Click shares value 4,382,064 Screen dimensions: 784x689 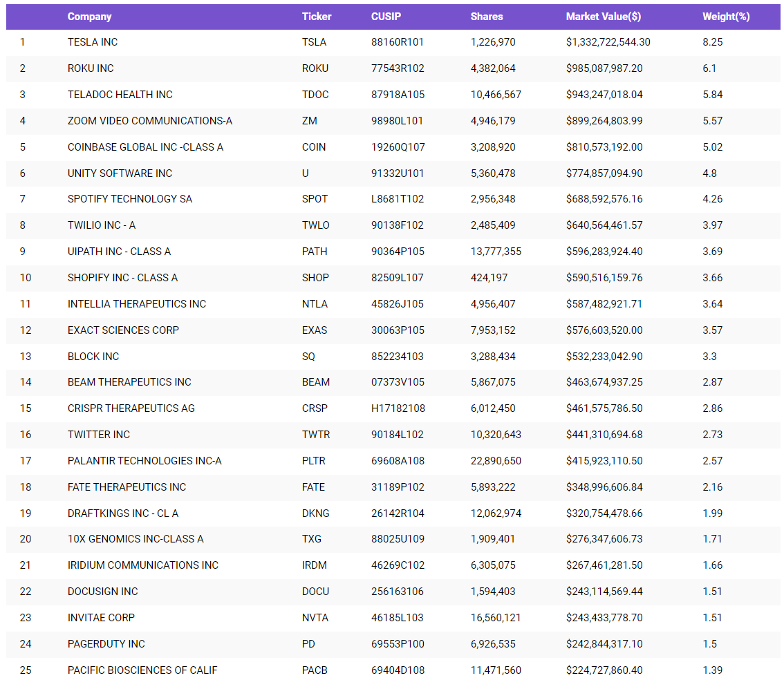tap(493, 68)
